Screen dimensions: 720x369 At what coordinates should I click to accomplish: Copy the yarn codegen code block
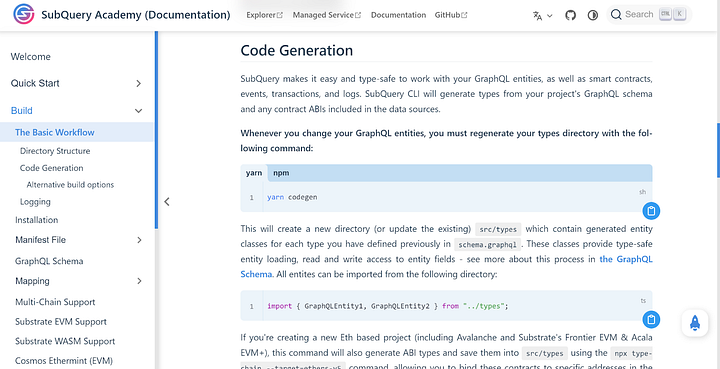651,211
